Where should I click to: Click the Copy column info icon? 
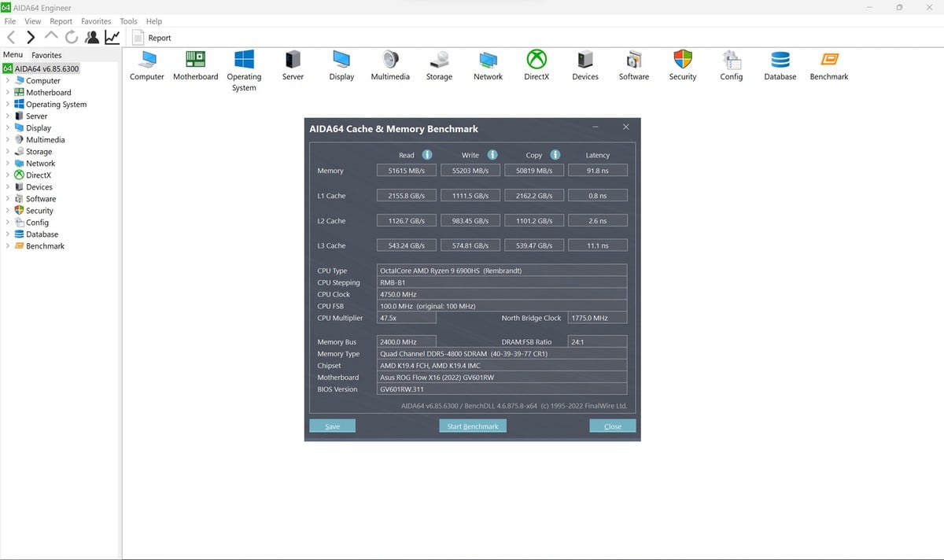[x=555, y=155]
